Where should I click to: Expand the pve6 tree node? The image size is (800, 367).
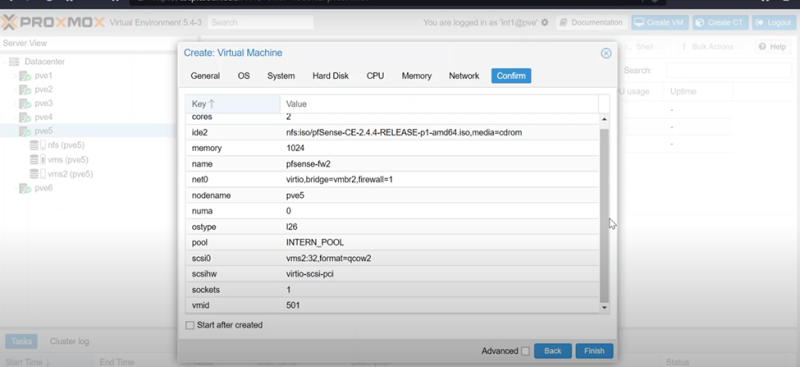coord(15,188)
